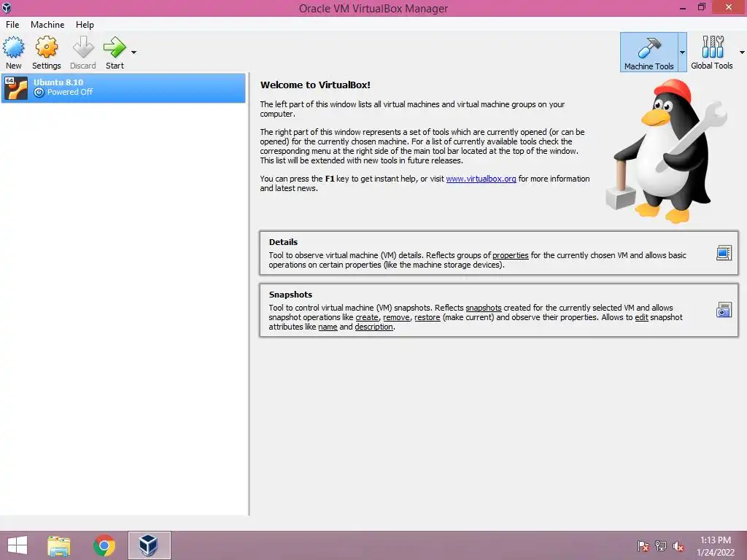Open the Windows Start button
747x560 pixels.
click(x=18, y=545)
